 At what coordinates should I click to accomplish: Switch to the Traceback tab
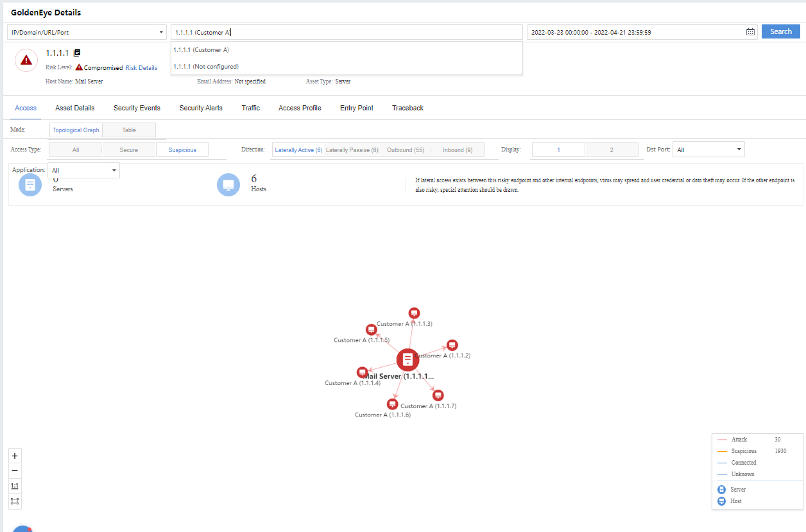coord(407,108)
